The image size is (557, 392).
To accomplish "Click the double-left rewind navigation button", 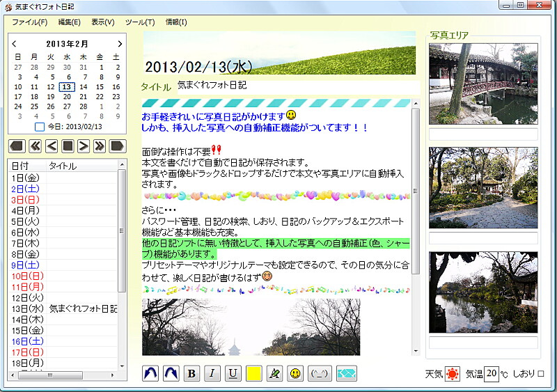I will click(x=35, y=146).
